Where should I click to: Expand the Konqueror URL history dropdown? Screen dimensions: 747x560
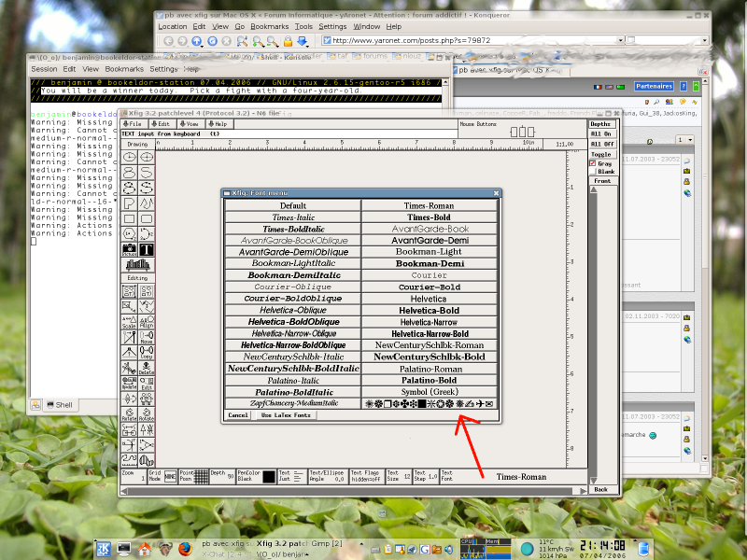pos(621,40)
